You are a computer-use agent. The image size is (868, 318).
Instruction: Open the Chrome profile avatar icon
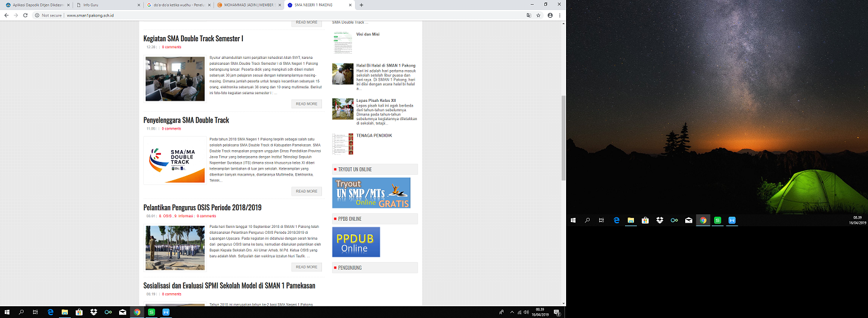550,15
